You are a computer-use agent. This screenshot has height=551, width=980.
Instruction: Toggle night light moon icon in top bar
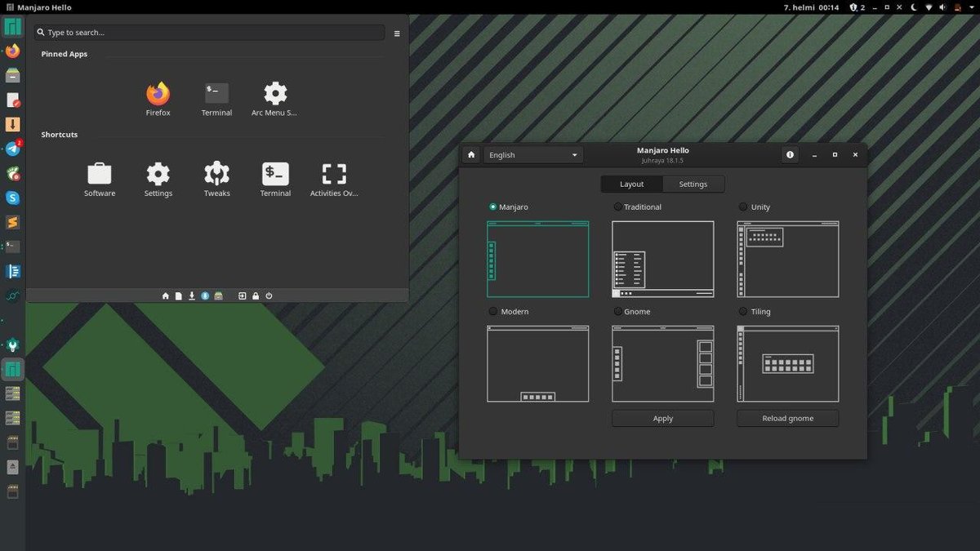[915, 7]
